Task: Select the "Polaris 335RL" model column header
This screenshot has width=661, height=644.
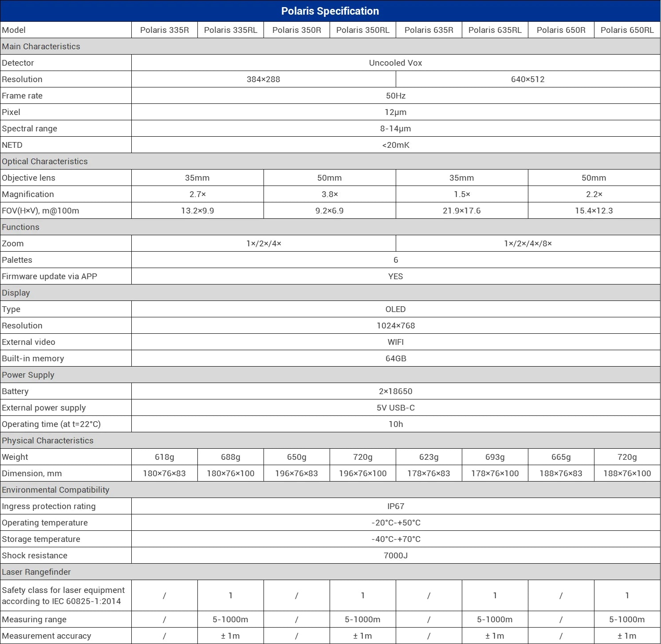Action: pos(231,30)
